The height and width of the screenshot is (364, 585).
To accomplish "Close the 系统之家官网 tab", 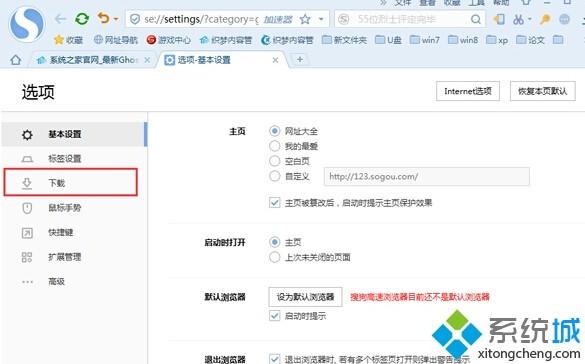I will click(147, 60).
